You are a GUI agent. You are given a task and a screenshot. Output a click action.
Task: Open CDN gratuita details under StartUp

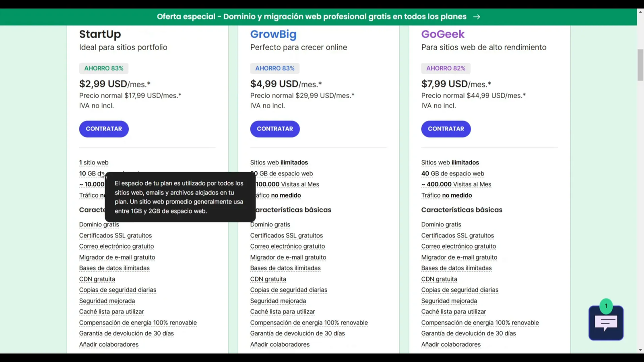[x=97, y=279]
